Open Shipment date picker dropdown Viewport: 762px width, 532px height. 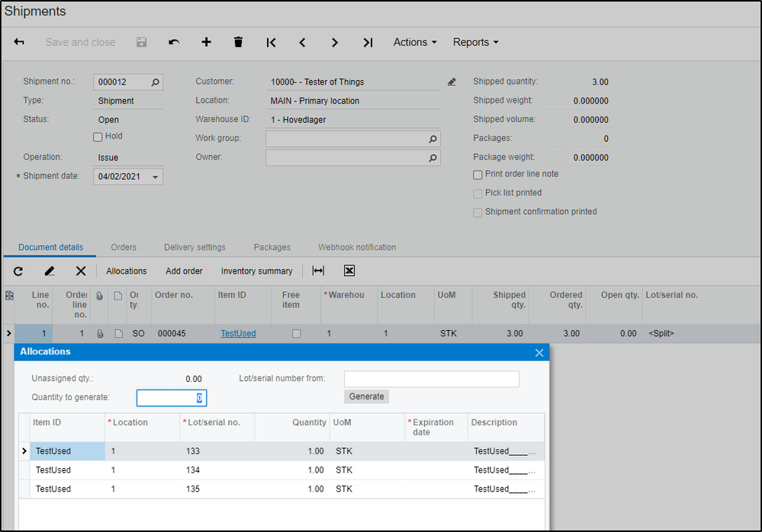pos(156,177)
